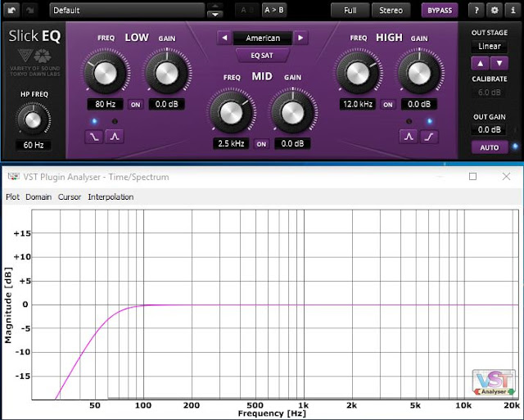This screenshot has height=420, width=524.
Task: Click the VST Plugin Analyser window icon
Action: coord(14,176)
